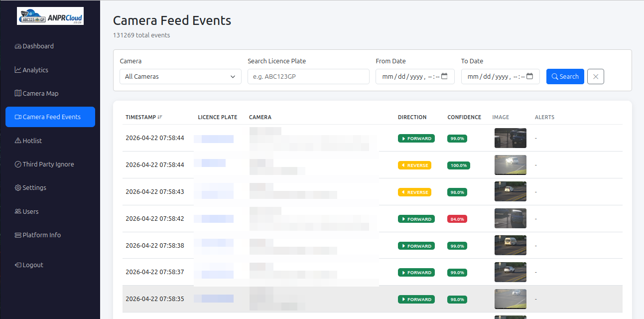Click the Hotlist warning triangle icon
This screenshot has height=319, width=644.
coord(18,141)
